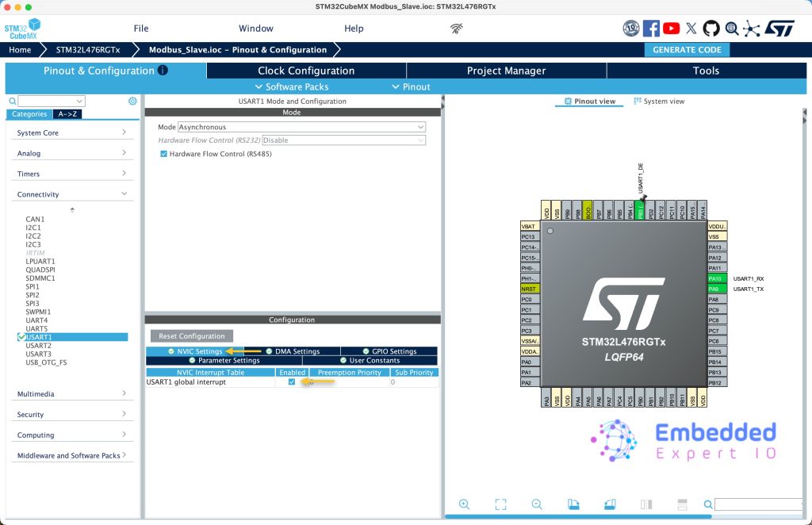Open the Mode dropdown set to Asynchronous

point(301,127)
